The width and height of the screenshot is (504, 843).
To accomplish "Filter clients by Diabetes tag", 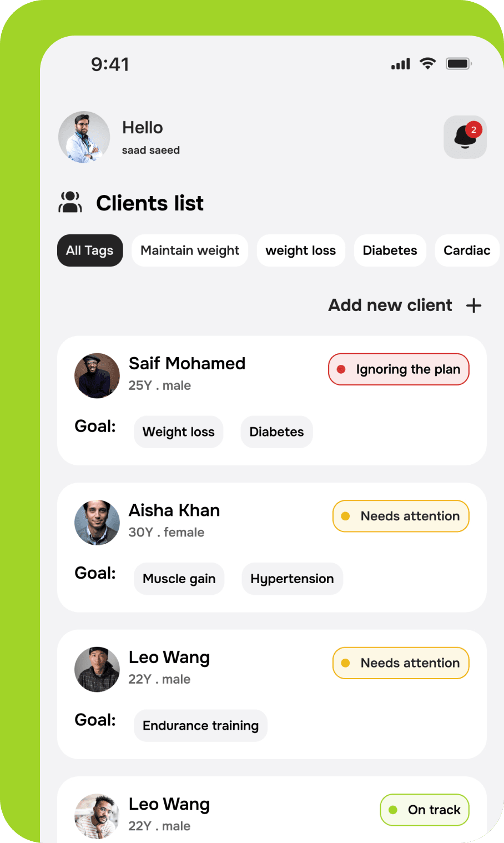I will click(390, 250).
